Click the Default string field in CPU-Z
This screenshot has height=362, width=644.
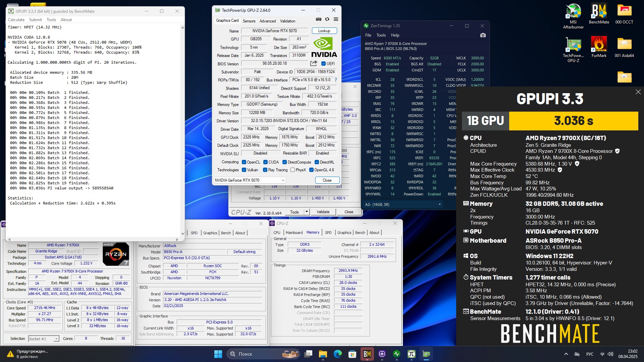click(244, 252)
